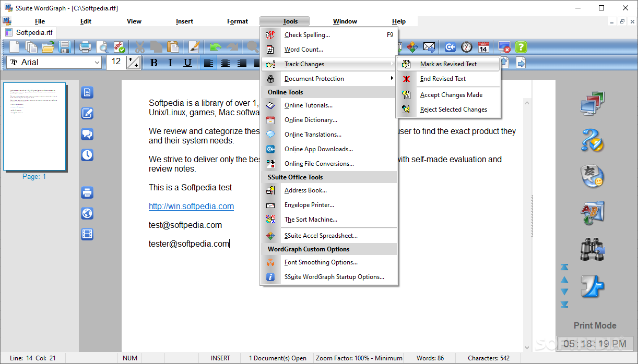Viewport: 638px width, 364px height.
Task: Select End Revised Text
Action: (x=448, y=79)
